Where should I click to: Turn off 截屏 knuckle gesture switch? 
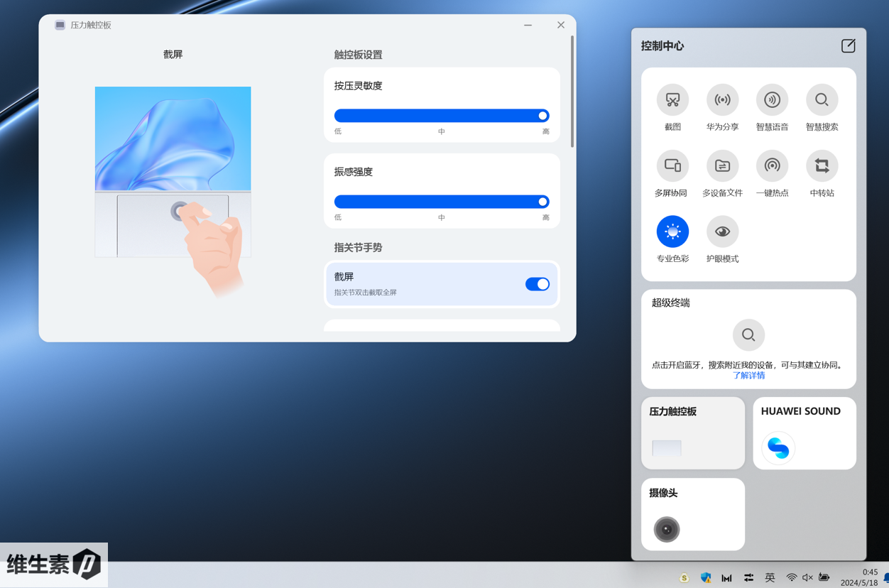pos(537,284)
